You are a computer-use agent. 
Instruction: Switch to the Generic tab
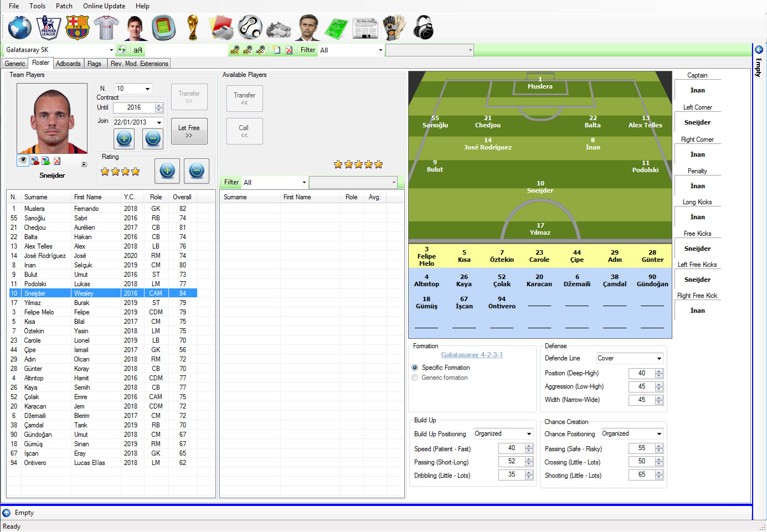(x=15, y=64)
